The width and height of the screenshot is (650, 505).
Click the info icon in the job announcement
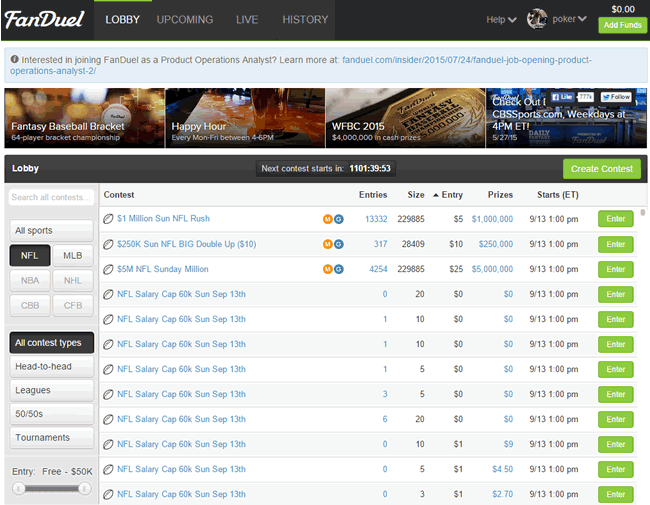15,59
